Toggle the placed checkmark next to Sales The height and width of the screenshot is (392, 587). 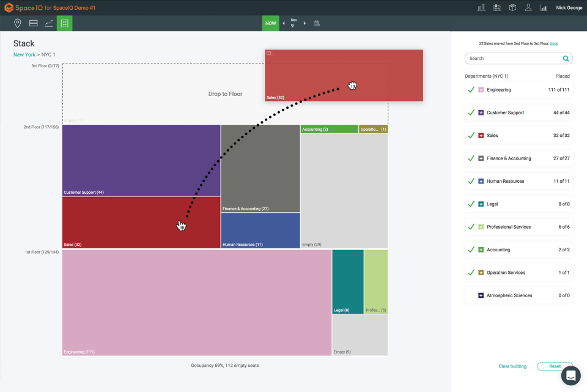(470, 135)
